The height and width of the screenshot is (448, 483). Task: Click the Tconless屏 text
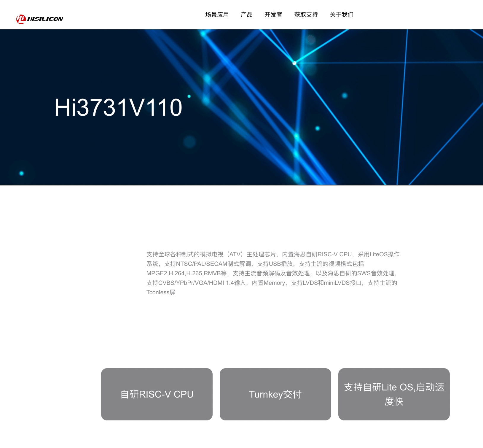tap(161, 292)
